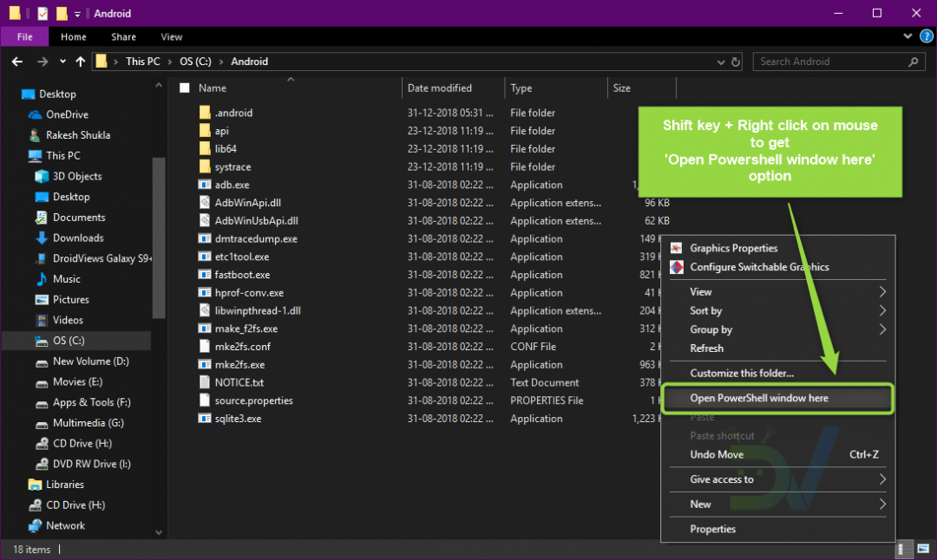Select the .android folder icon
Image resolution: width=937 pixels, height=560 pixels.
point(205,112)
